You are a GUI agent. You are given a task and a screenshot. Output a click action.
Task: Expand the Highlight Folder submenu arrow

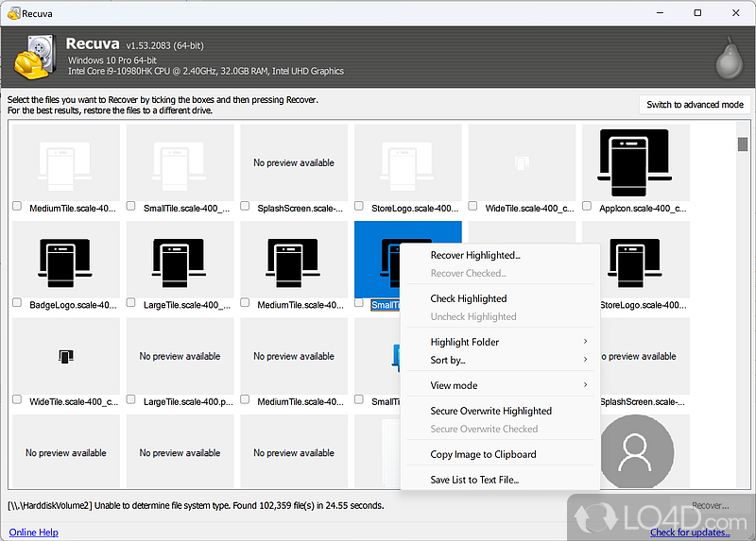pyautogui.click(x=585, y=342)
